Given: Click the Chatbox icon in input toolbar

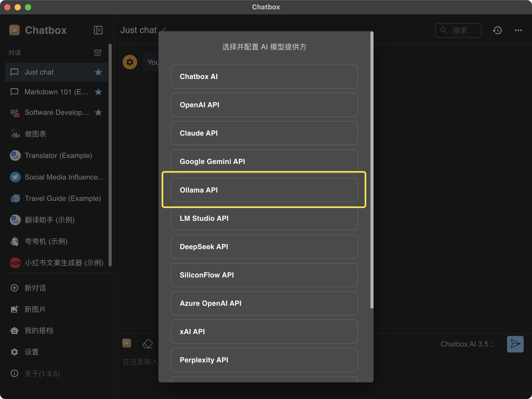Looking at the screenshot, I should [127, 343].
